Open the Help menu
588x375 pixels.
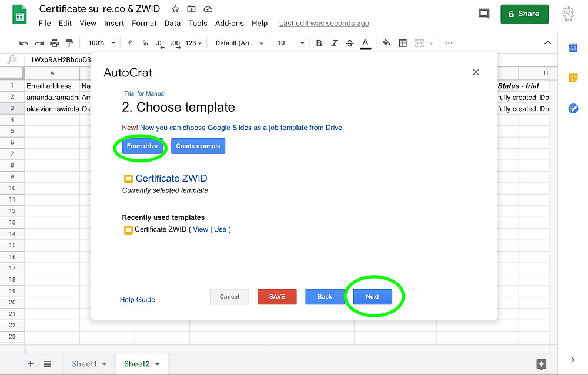(259, 24)
